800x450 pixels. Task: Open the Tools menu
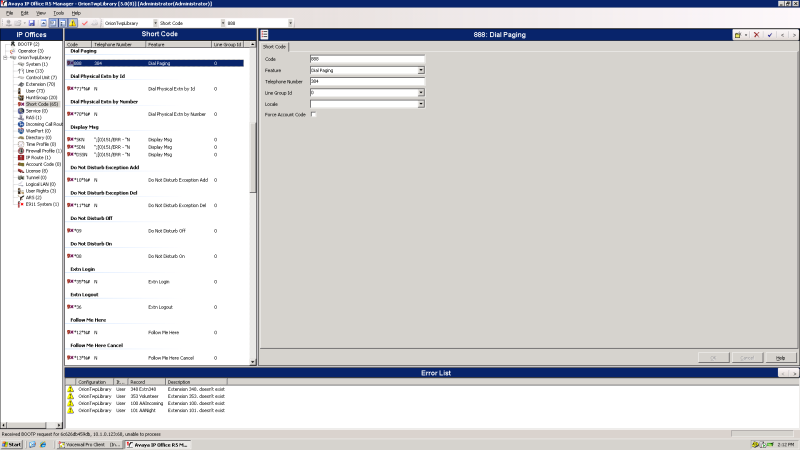pos(59,13)
